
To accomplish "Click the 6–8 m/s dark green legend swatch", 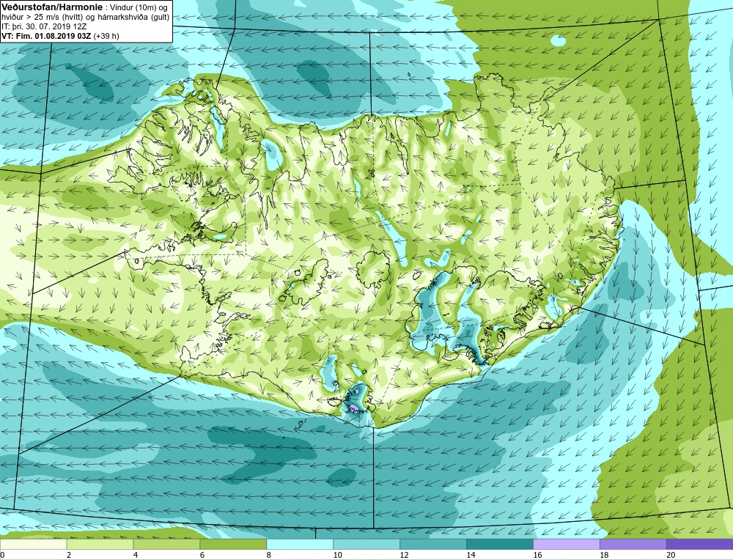I will (x=233, y=544).
